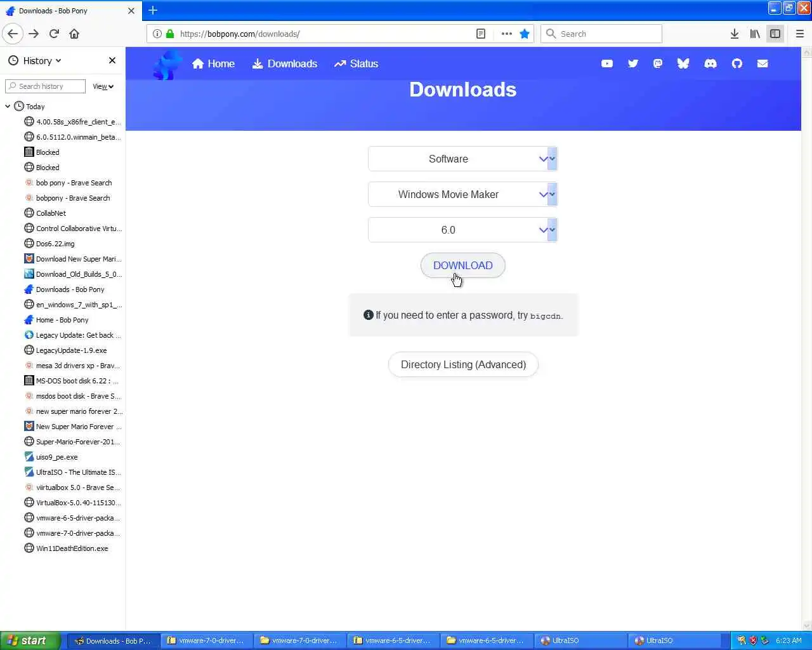Screen dimensions: 812x650
Task: Click the URL address bar
Action: (324, 34)
